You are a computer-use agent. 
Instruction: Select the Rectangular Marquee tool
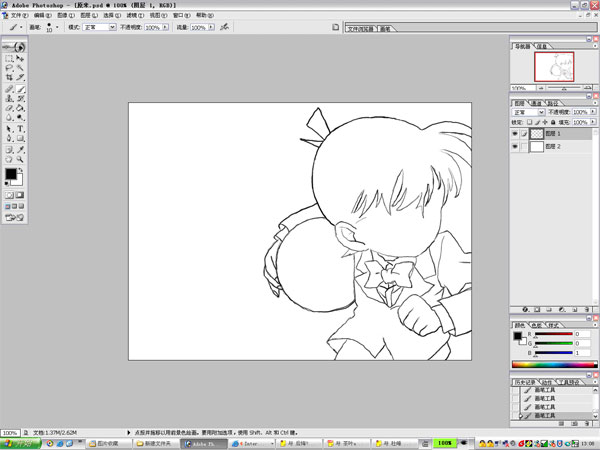click(x=9, y=59)
